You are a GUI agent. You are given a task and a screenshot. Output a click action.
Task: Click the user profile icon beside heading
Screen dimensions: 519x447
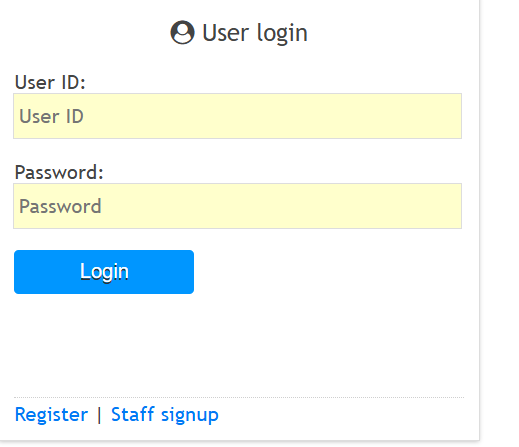click(182, 32)
